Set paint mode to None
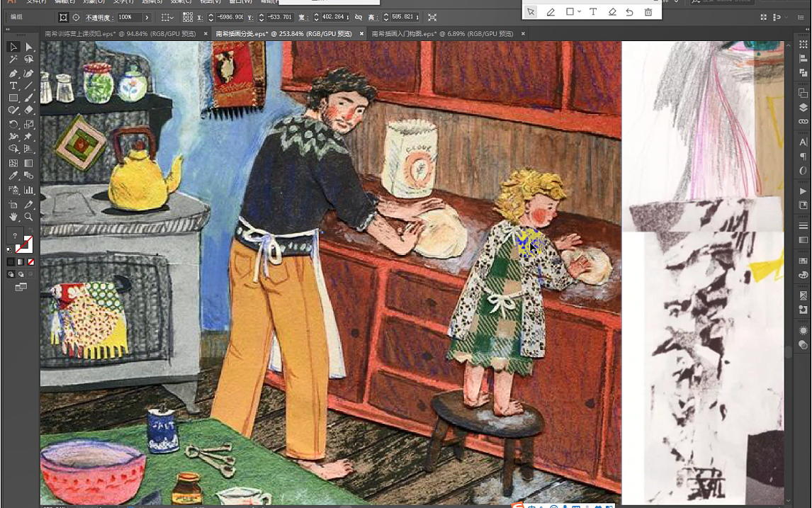The image size is (812, 508). pyautogui.click(x=30, y=262)
